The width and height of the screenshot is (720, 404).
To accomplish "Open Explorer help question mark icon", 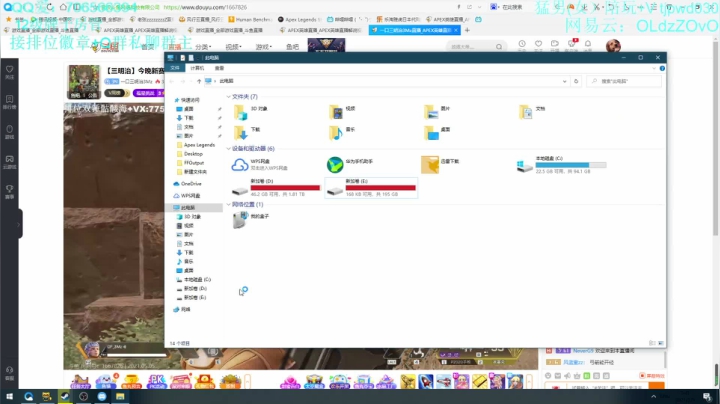I will click(662, 68).
